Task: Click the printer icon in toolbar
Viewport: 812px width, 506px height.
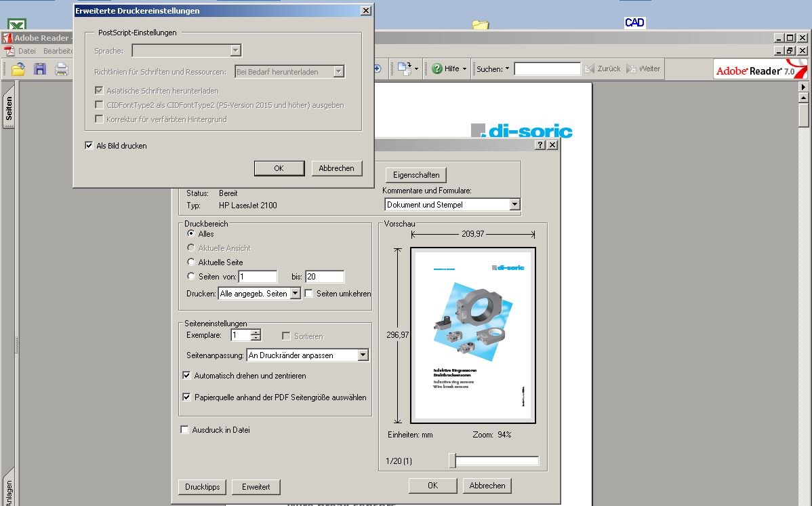Action: [x=62, y=69]
